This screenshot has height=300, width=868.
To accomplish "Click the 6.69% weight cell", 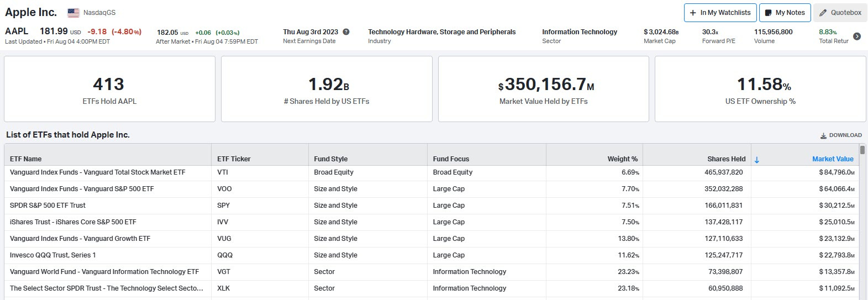I will tap(630, 172).
